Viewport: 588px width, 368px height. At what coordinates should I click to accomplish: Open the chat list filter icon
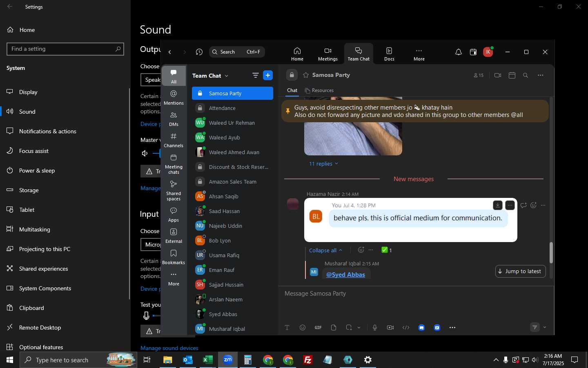pos(256,75)
